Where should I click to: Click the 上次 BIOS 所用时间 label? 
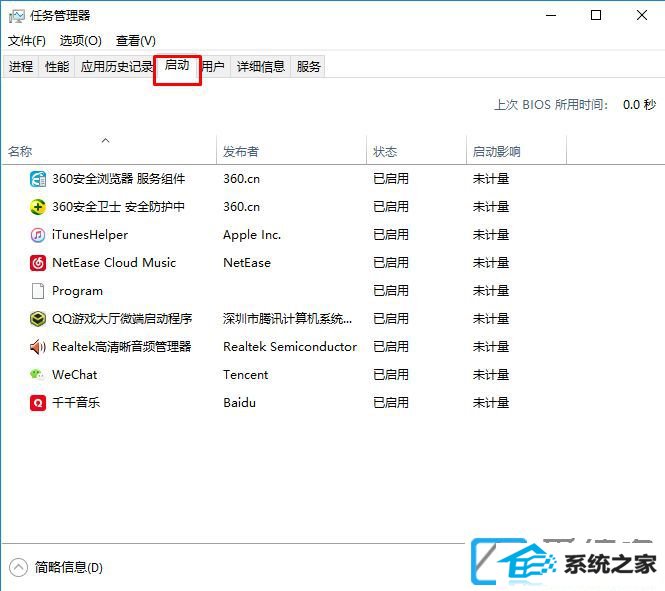coord(551,105)
